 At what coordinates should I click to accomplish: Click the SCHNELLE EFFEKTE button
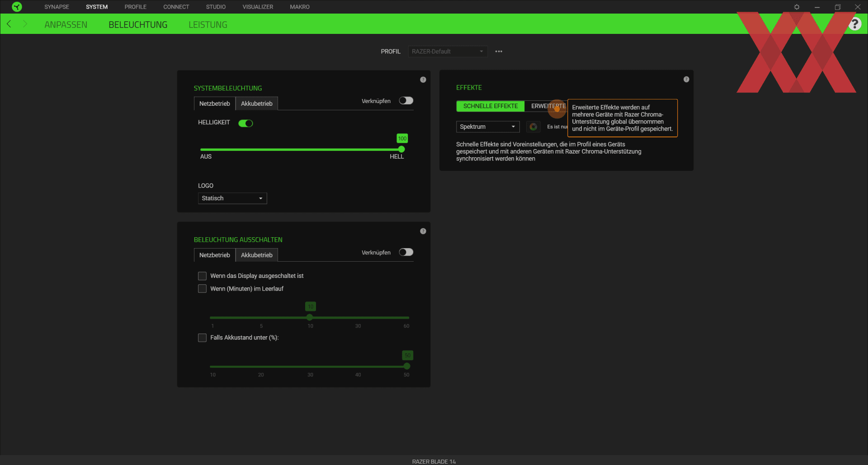click(x=491, y=106)
